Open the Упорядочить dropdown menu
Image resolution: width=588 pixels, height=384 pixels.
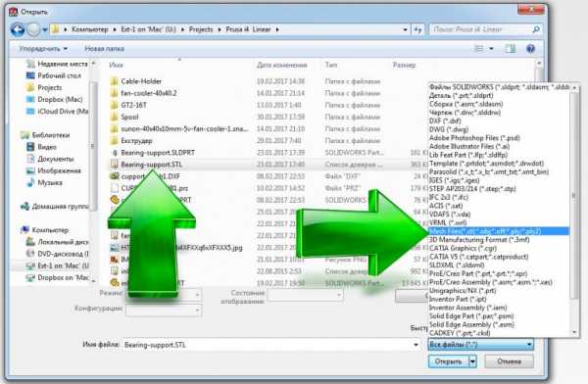[43, 49]
